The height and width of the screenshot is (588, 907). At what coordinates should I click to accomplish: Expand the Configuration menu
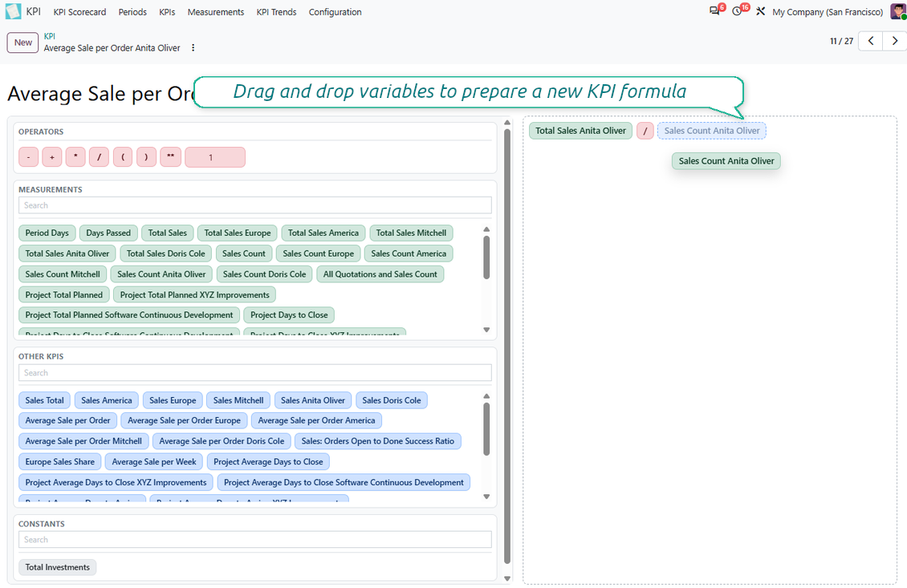coord(335,12)
